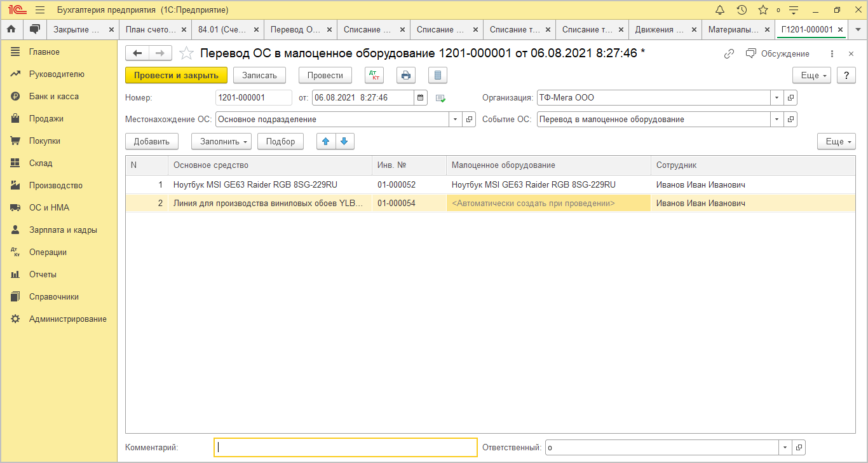This screenshot has height=463, width=868.
Task: Focus the Комментарий input field
Action: pyautogui.click(x=346, y=448)
